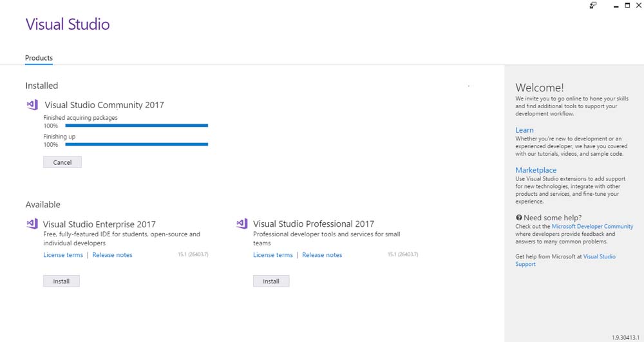Click the 'Need some help?' heading

click(x=553, y=218)
